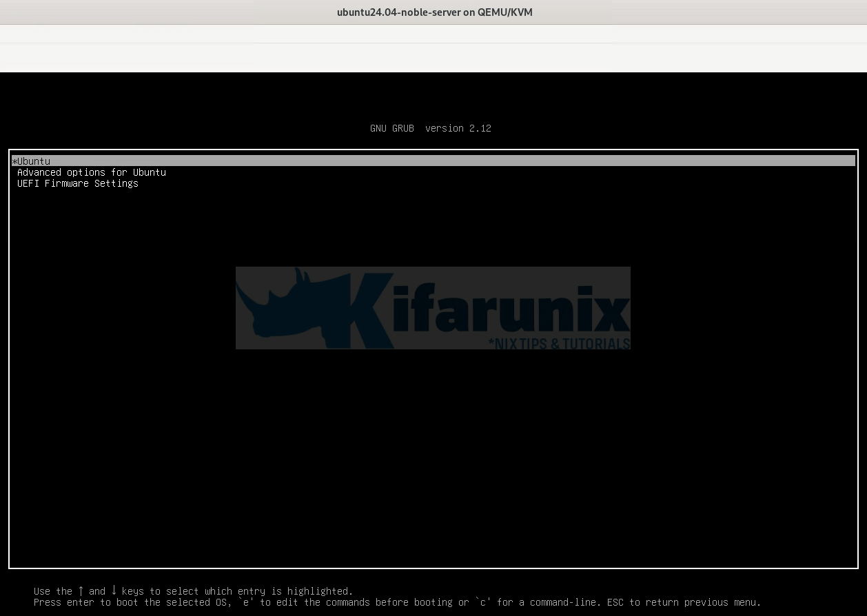Select UEFI Firmware Settings entry
Image resolution: width=867 pixels, height=616 pixels.
click(78, 183)
